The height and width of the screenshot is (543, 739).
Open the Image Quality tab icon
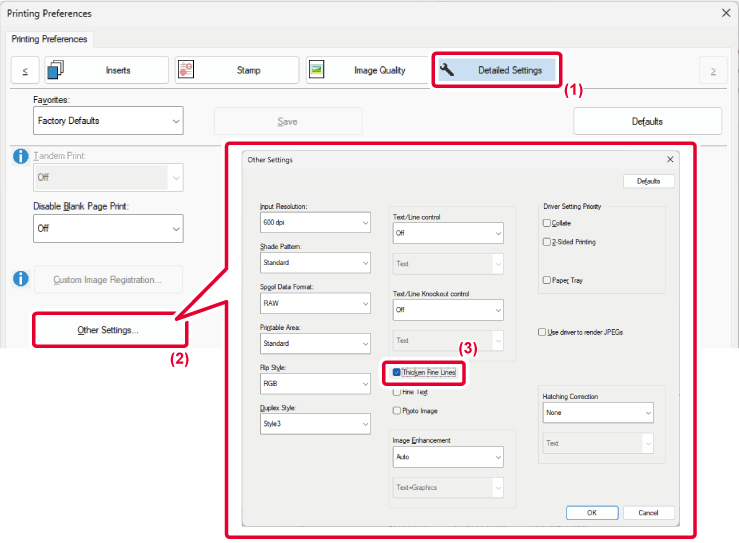coord(317,70)
